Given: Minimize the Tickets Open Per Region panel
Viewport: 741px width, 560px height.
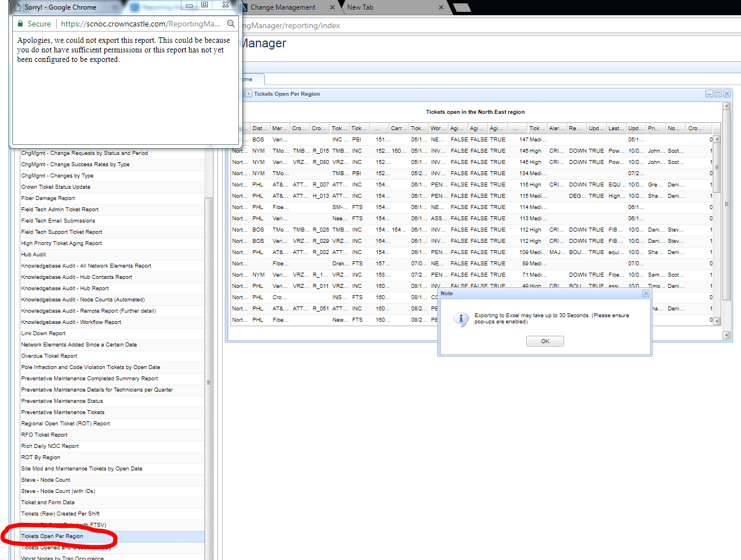Looking at the screenshot, I should pyautogui.click(x=709, y=94).
